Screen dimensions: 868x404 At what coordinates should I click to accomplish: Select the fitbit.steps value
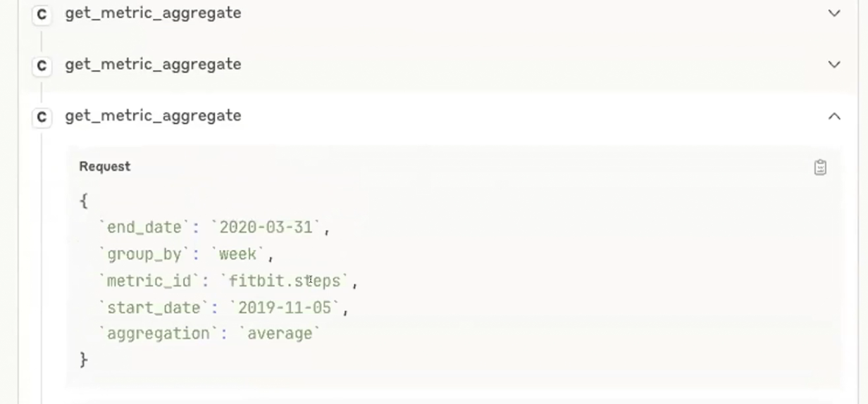tap(285, 281)
